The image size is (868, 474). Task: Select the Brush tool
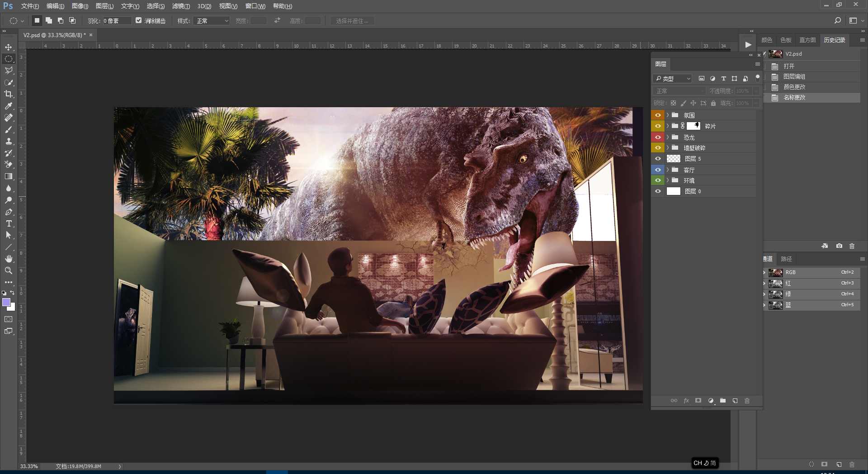point(9,129)
